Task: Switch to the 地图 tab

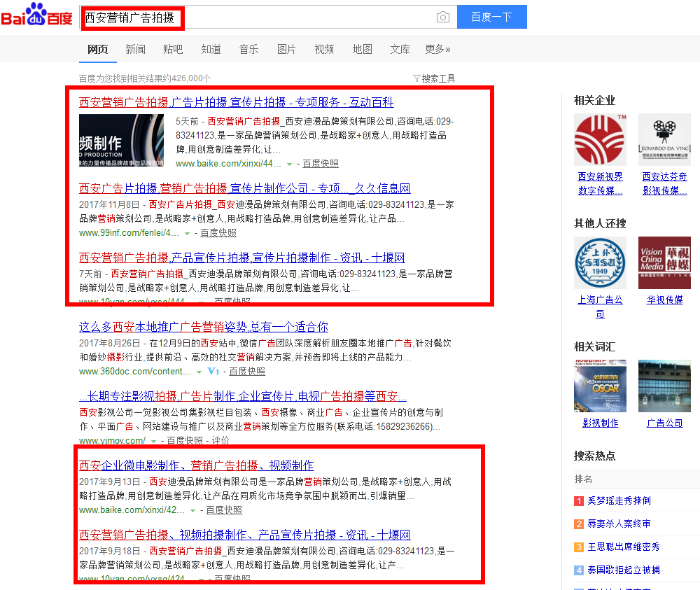Action: [362, 49]
